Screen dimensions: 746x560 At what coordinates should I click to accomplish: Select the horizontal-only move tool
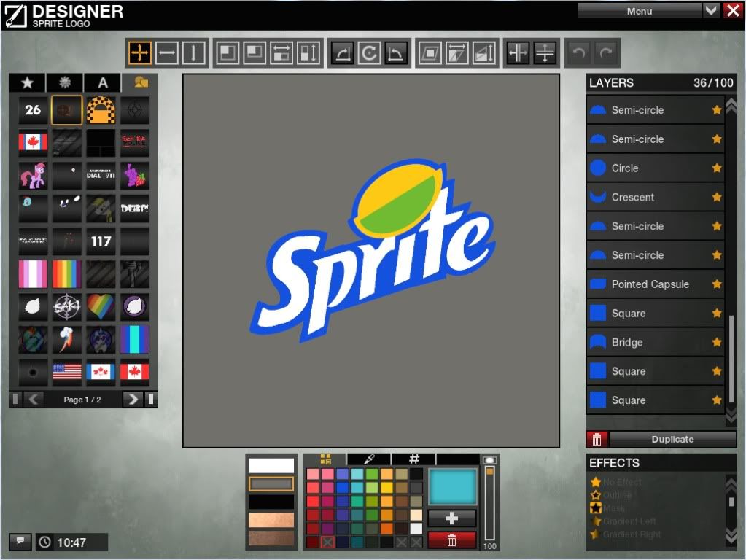tap(166, 52)
